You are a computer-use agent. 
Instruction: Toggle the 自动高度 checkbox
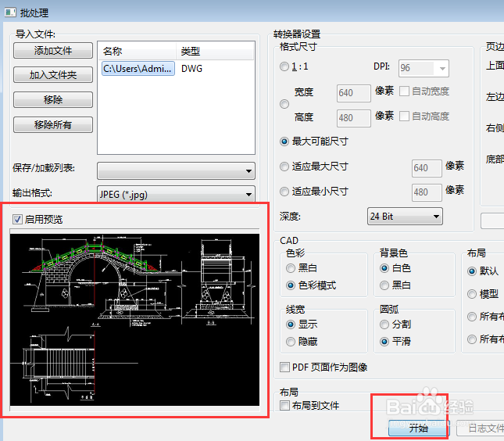[x=404, y=117]
